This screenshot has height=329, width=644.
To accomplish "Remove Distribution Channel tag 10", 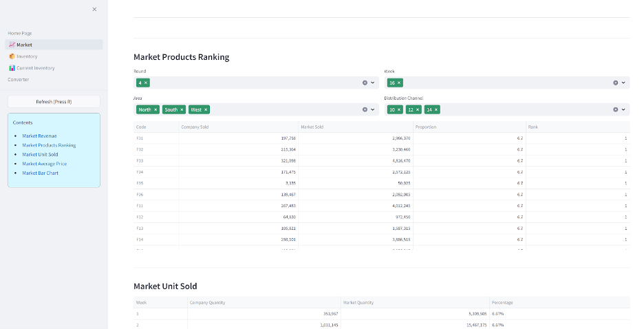I will [x=399, y=109].
